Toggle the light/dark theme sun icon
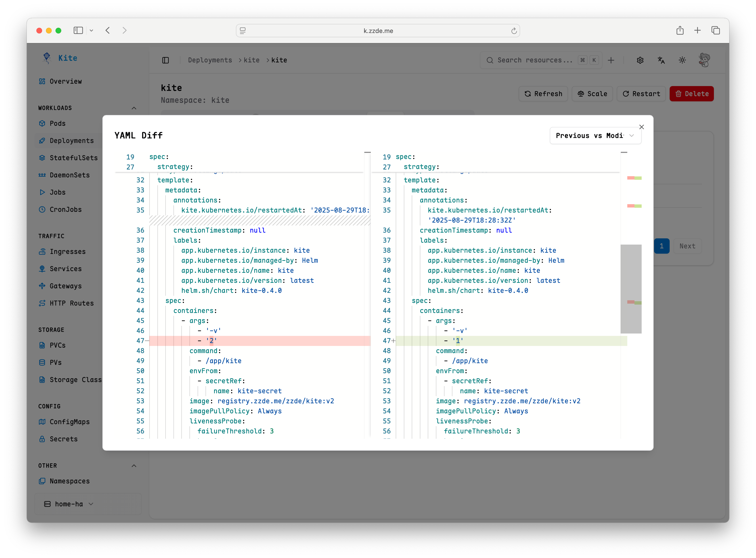Viewport: 756px width, 558px height. point(682,60)
